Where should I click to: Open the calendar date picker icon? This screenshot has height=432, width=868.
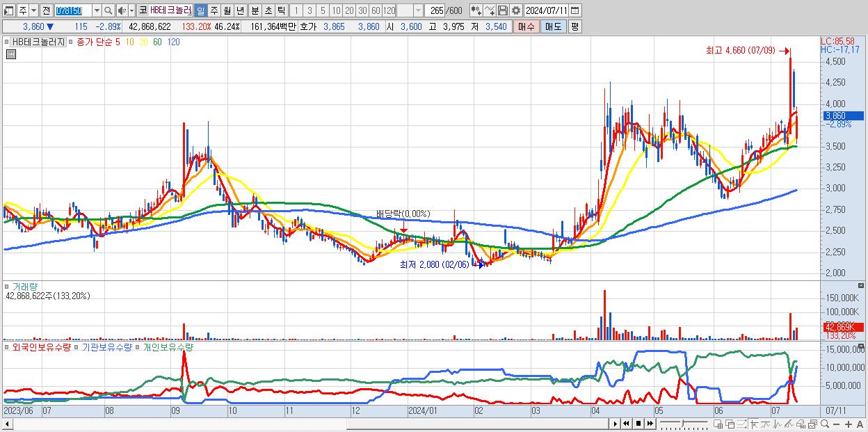pyautogui.click(x=574, y=10)
